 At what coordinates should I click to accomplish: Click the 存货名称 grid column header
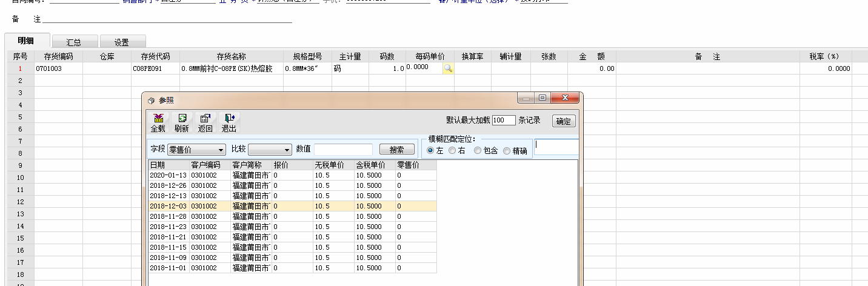(x=232, y=56)
